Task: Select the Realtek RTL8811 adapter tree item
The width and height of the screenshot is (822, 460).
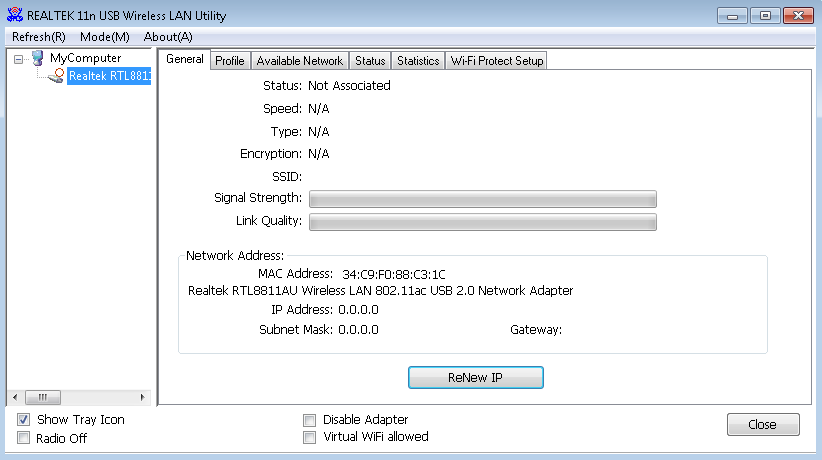Action: coord(109,76)
